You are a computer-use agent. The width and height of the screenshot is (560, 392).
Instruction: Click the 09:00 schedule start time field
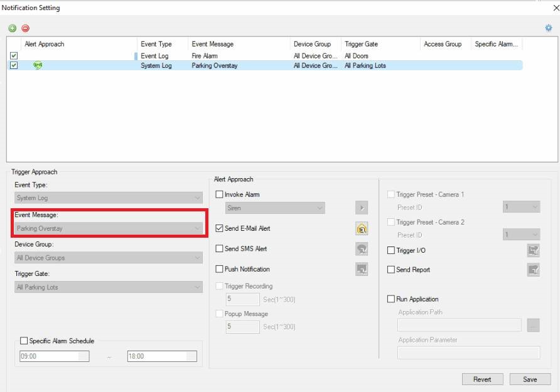[x=54, y=356]
